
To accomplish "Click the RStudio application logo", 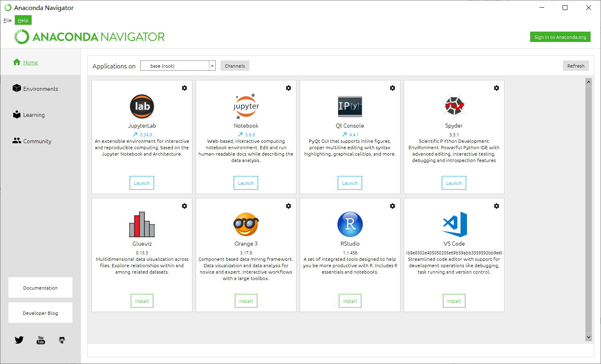I will 350,224.
